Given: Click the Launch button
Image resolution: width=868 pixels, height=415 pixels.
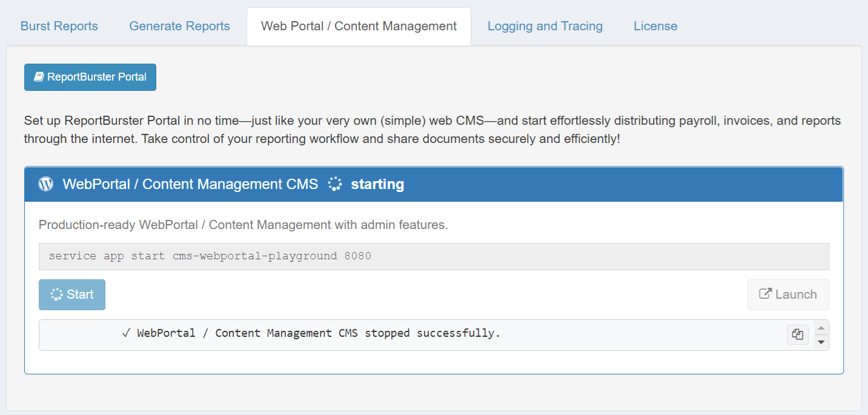Looking at the screenshot, I should click(x=788, y=294).
